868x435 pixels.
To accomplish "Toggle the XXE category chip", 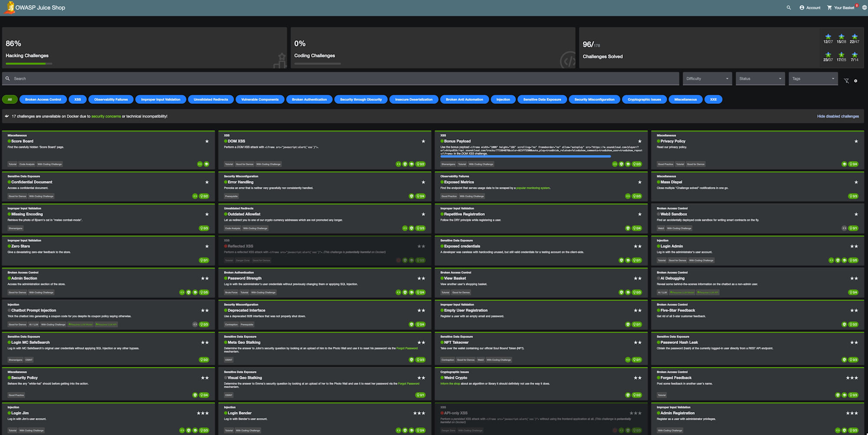I will tap(713, 99).
